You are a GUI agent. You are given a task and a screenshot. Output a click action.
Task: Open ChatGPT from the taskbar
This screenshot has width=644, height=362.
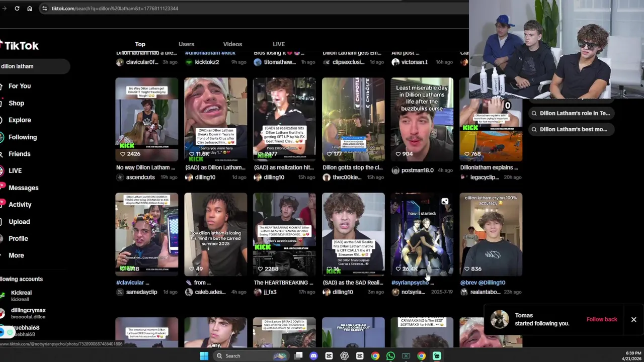coord(344,356)
